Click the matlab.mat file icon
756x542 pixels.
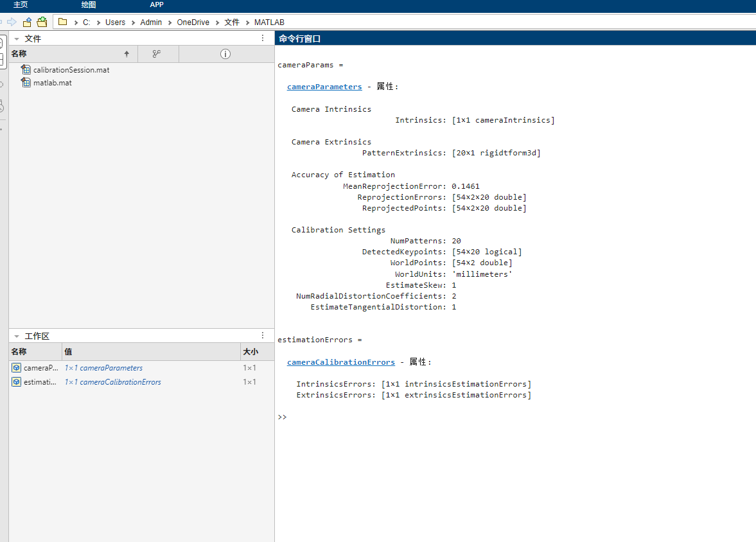[26, 82]
